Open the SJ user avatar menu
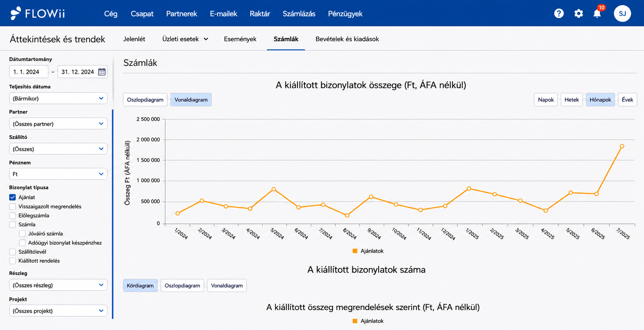Viewport: 644px width, 330px height. click(x=622, y=14)
